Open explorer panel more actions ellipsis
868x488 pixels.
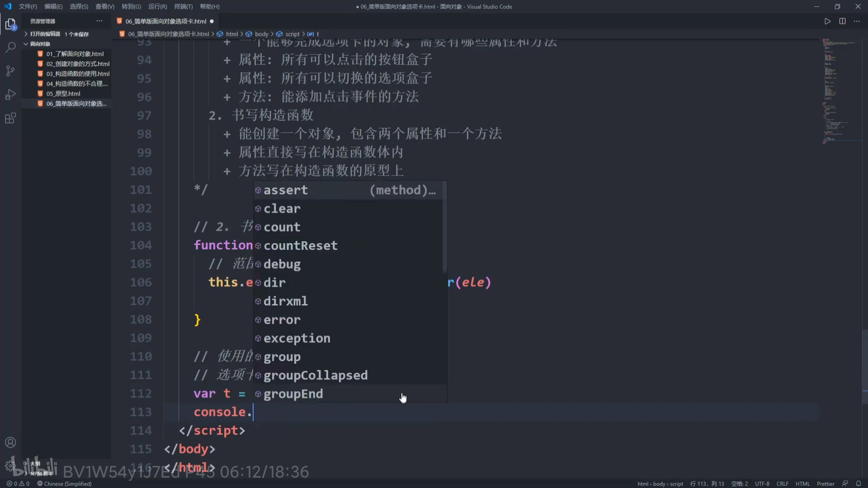click(x=99, y=21)
